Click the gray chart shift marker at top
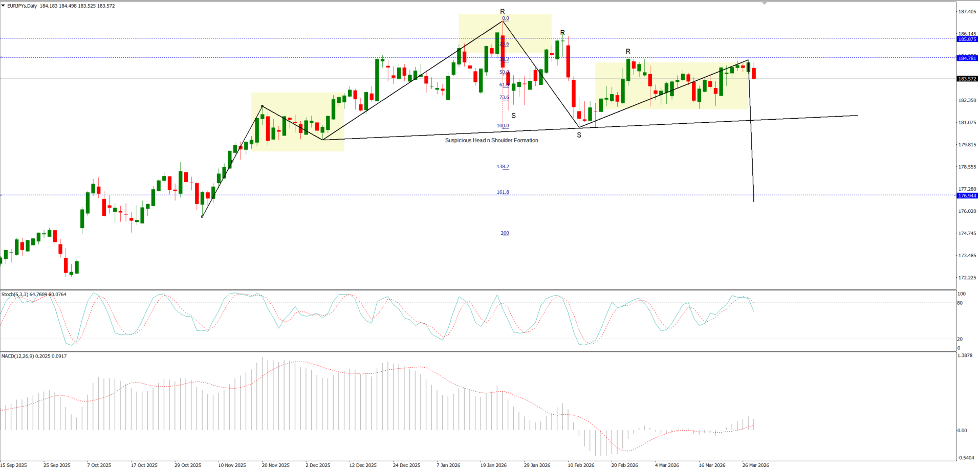Viewport: 980px width, 470px height. click(x=764, y=4)
